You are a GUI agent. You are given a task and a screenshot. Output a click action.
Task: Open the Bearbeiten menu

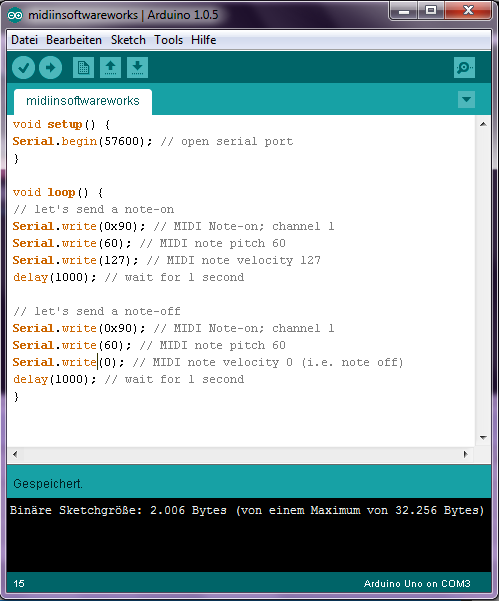[x=74, y=40]
